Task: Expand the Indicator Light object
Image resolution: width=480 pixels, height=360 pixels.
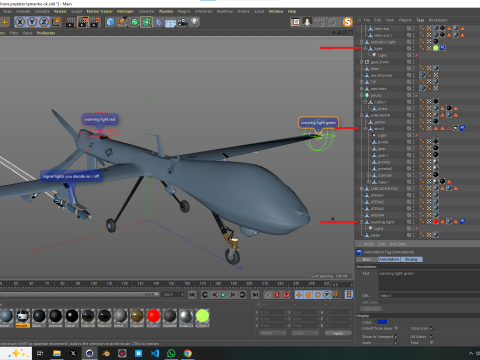Action: click(x=362, y=42)
